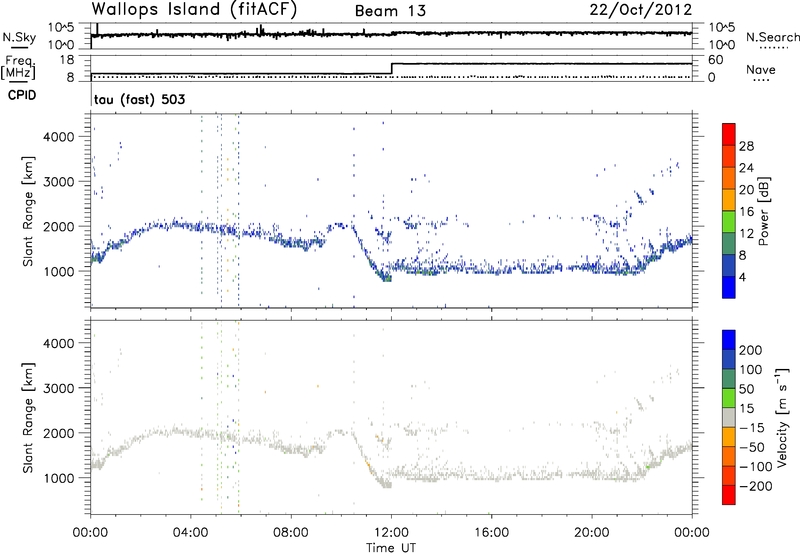Screen dimensions: 800x554
Task: Click the "4000" tick on the Power panel
Action: [x=58, y=137]
